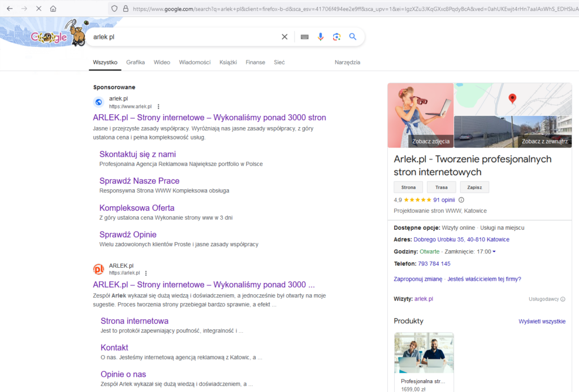Open organic ARLEK.pl Strony internetowe headline
This screenshot has height=392, width=579.
tap(204, 285)
